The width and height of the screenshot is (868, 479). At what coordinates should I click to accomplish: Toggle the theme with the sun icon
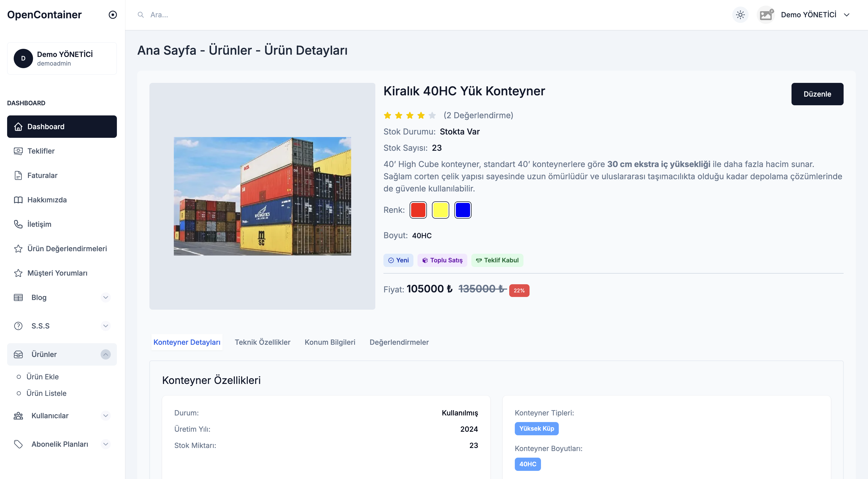(740, 14)
